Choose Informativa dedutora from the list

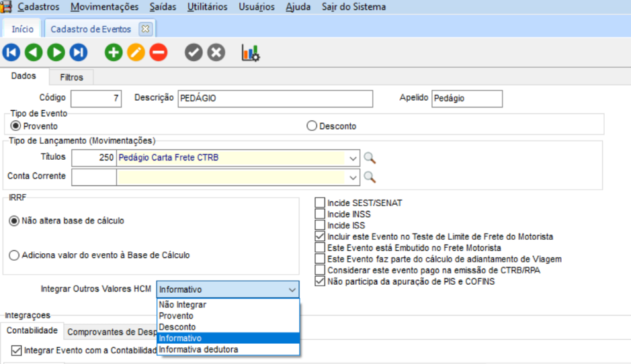coord(198,349)
